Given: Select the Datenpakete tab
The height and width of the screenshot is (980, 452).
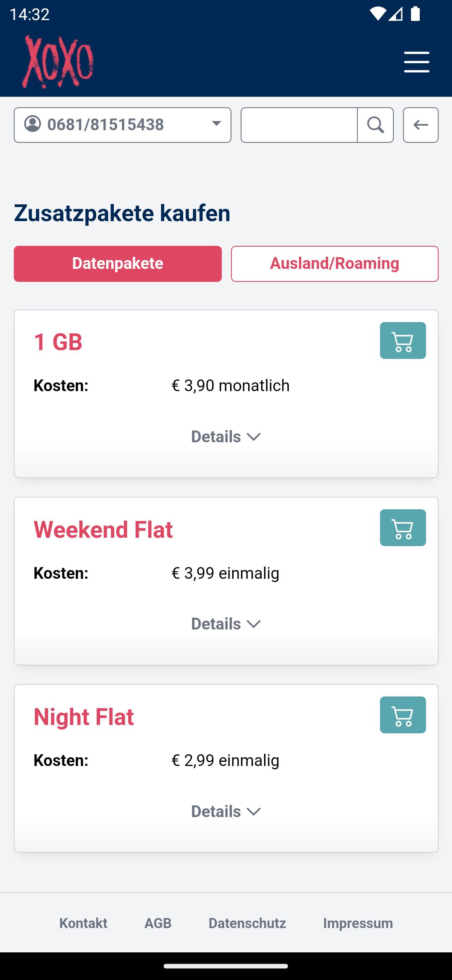Looking at the screenshot, I should (118, 264).
